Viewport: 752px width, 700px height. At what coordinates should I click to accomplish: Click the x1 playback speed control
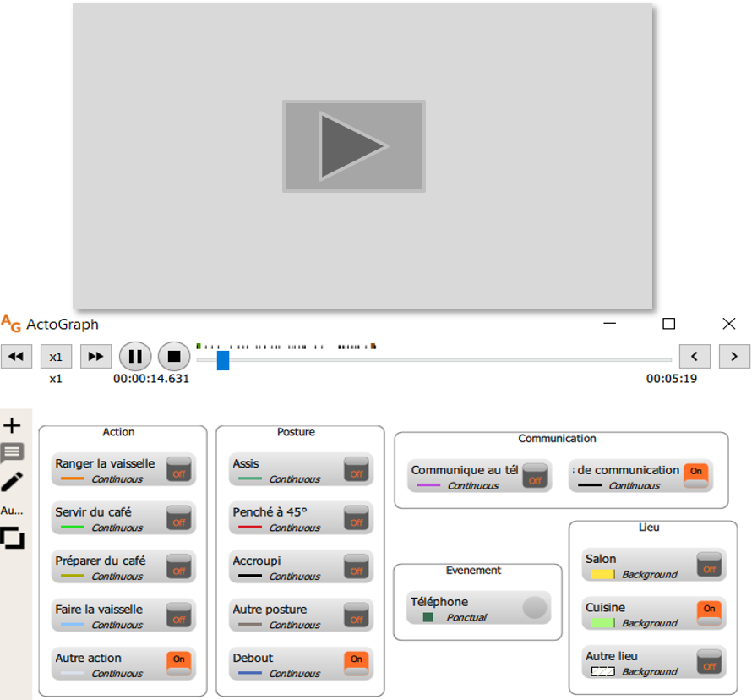pos(56,356)
